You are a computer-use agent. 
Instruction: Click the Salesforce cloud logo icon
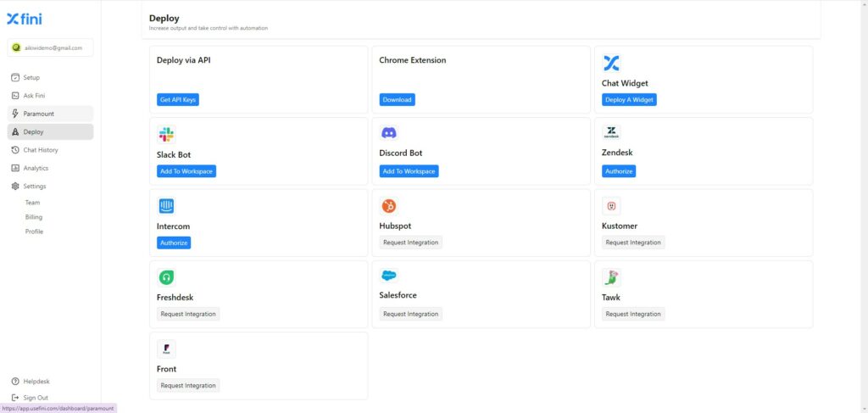[388, 276]
